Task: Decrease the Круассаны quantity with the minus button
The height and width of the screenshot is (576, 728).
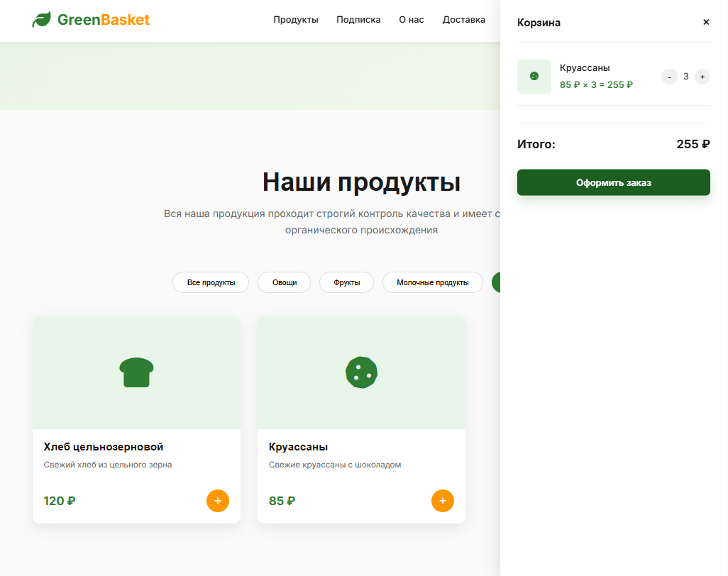Action: click(669, 77)
